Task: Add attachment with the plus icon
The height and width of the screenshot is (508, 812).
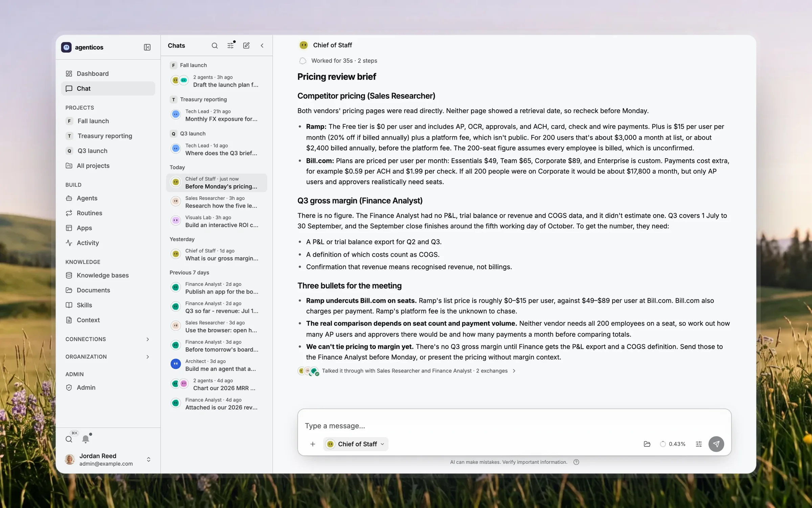Action: point(313,444)
